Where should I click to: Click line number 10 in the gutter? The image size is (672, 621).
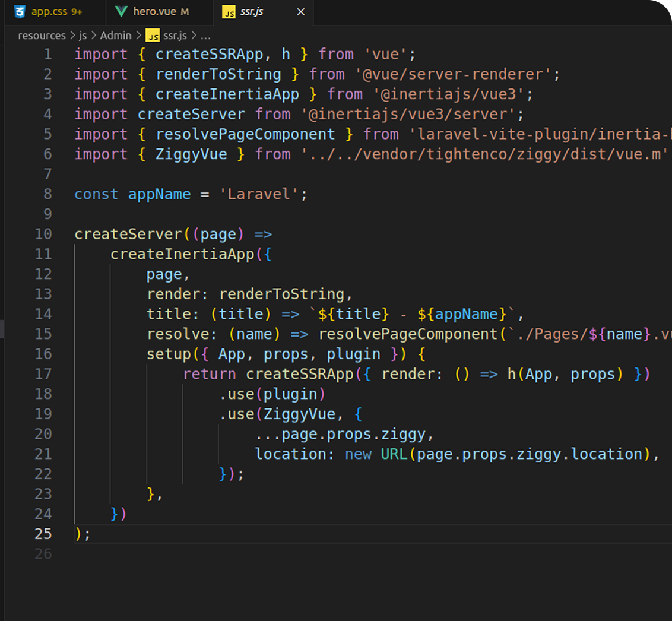coord(43,234)
